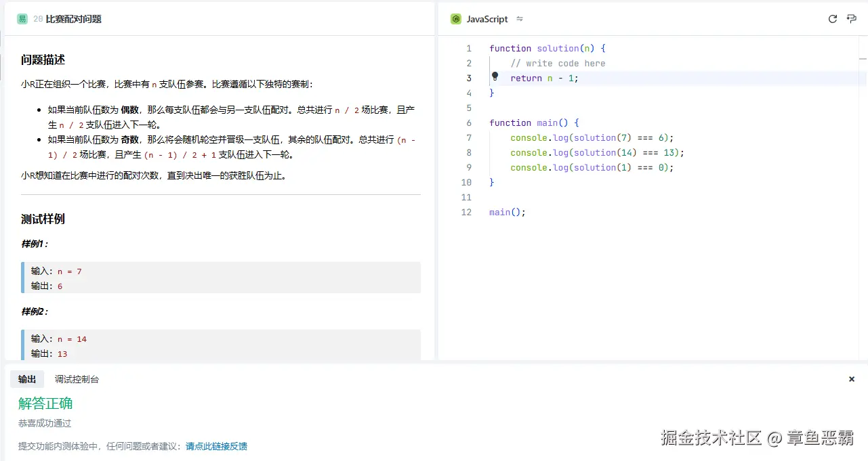This screenshot has width=868, height=461.
Task: Click the 解答正确 result text
Action: pyautogui.click(x=45, y=403)
